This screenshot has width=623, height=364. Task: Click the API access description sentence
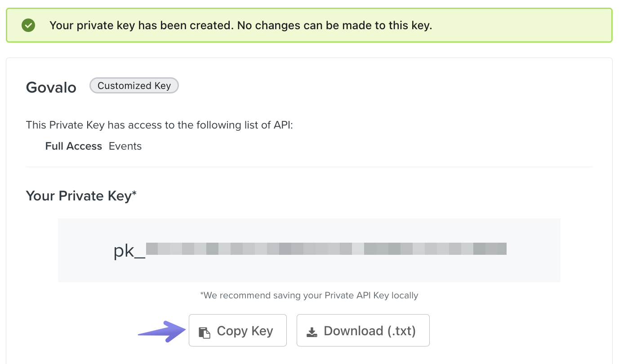(x=159, y=125)
